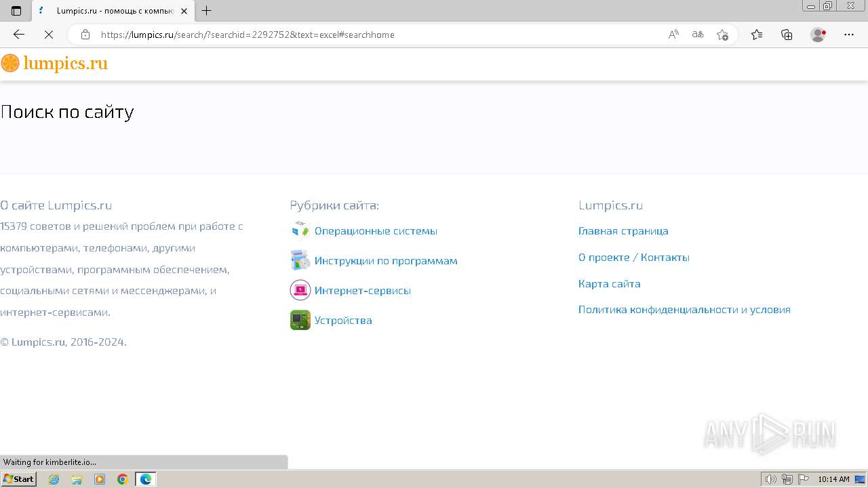
Task: Add this page to favorites
Action: click(722, 35)
